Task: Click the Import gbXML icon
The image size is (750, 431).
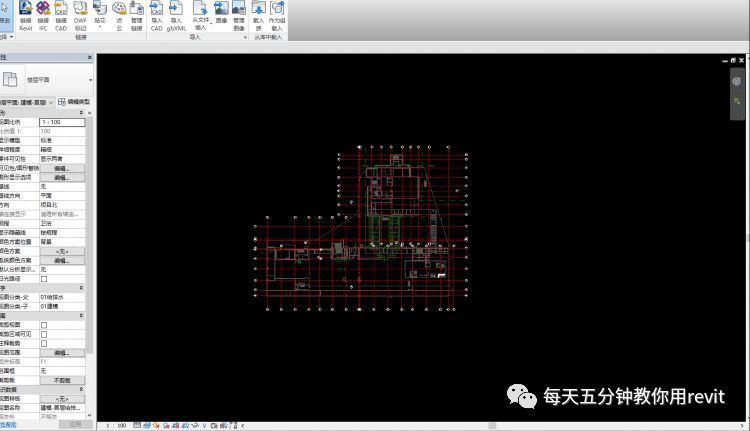Action: (177, 14)
